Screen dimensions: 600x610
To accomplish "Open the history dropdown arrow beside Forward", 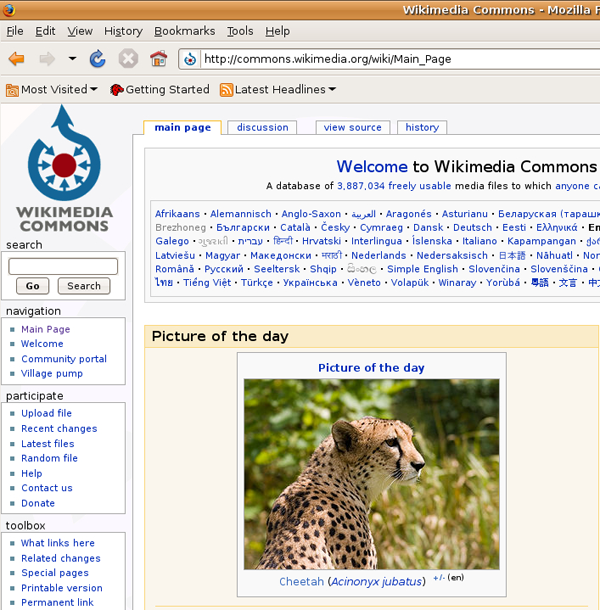I will [72, 59].
